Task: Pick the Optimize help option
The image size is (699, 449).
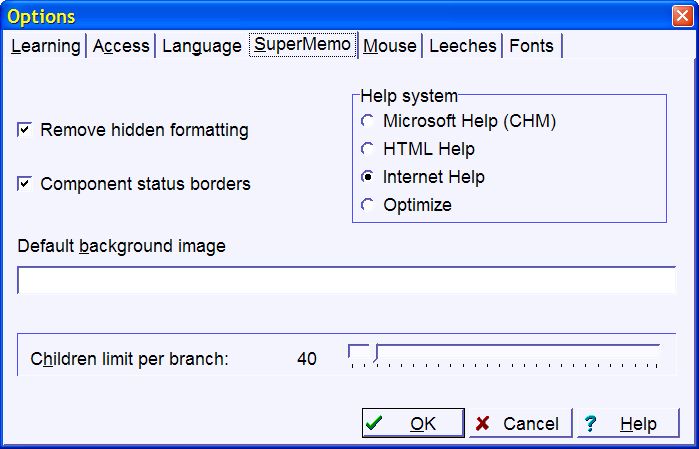Action: coord(367,205)
